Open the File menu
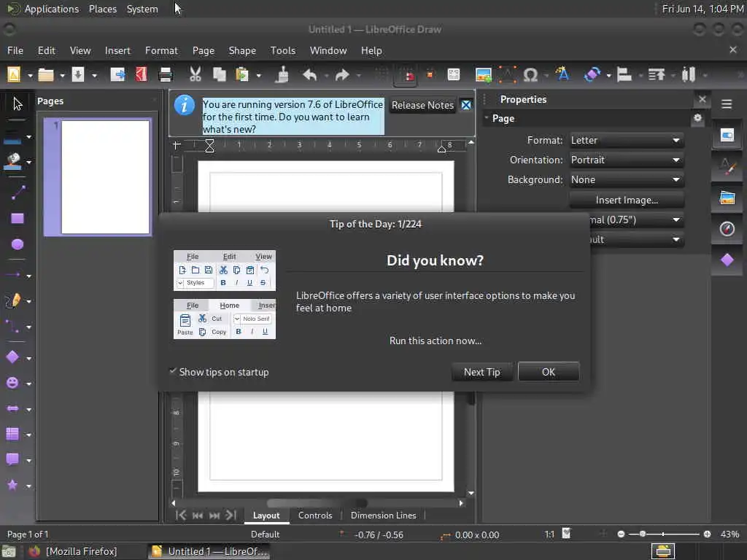Image resolution: width=747 pixels, height=560 pixels. [x=15, y=50]
